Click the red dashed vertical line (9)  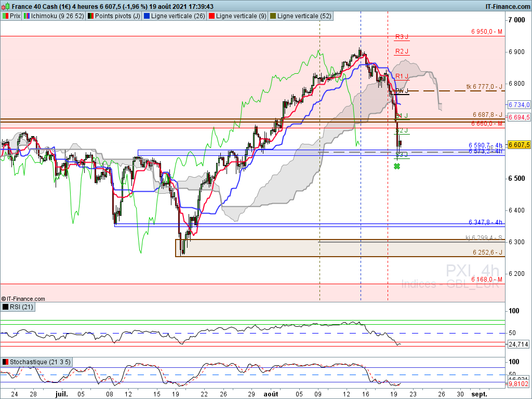388,156
